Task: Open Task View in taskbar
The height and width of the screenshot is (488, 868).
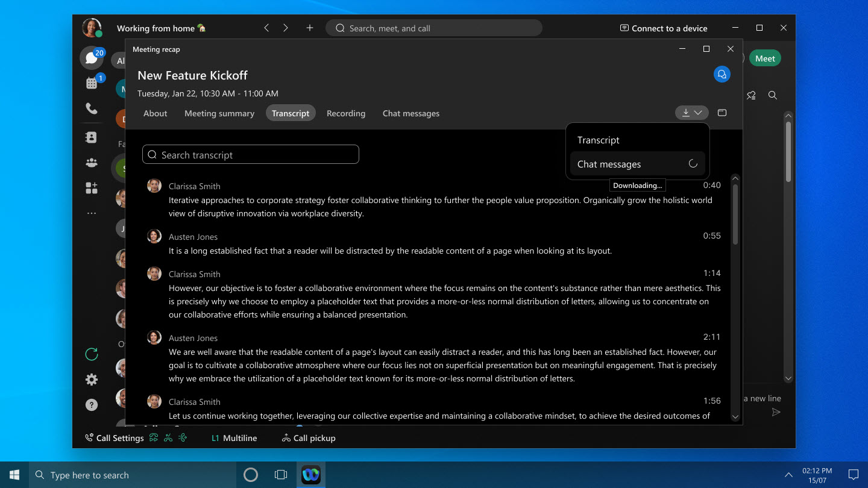Action: point(281,475)
